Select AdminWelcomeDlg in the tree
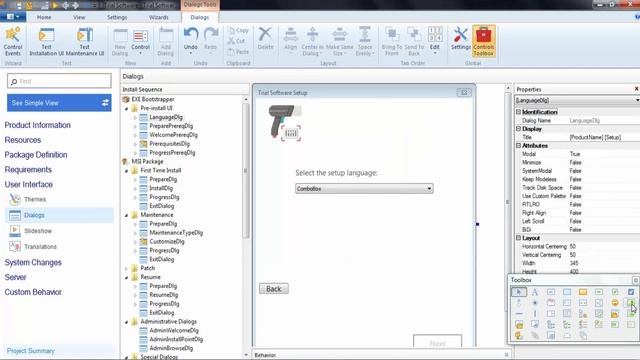The height and width of the screenshot is (360, 640). (174, 331)
